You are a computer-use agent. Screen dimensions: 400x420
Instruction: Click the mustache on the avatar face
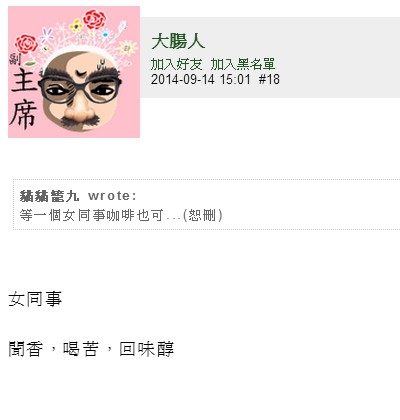pyautogui.click(x=80, y=121)
